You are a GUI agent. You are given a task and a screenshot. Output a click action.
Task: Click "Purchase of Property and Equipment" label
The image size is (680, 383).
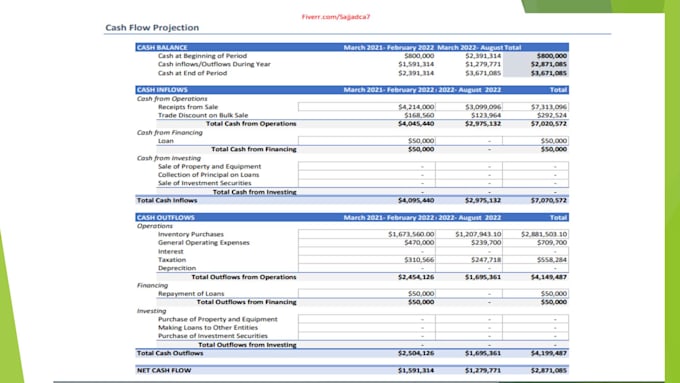point(218,319)
